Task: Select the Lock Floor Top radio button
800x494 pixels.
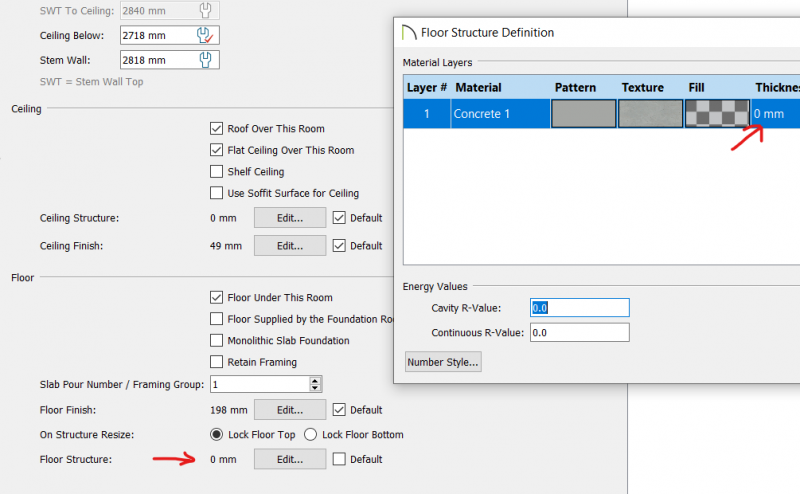Action: pyautogui.click(x=216, y=435)
